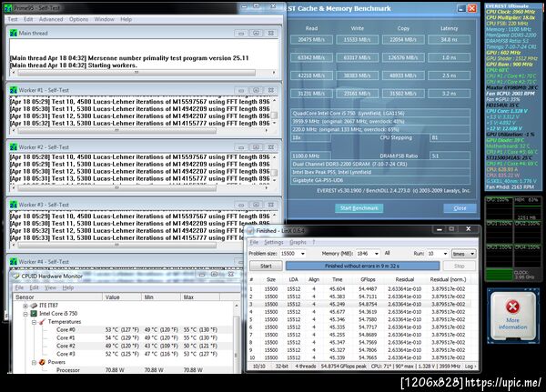Viewport: 546px width, 392px height.
Task: Click the Intel Core i5 750 processor icon
Action: point(34,313)
